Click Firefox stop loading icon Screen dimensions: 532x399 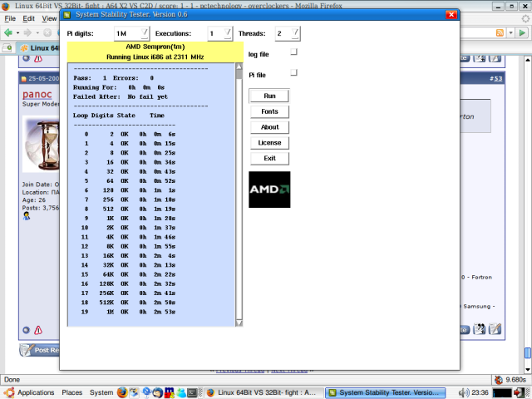point(47,32)
